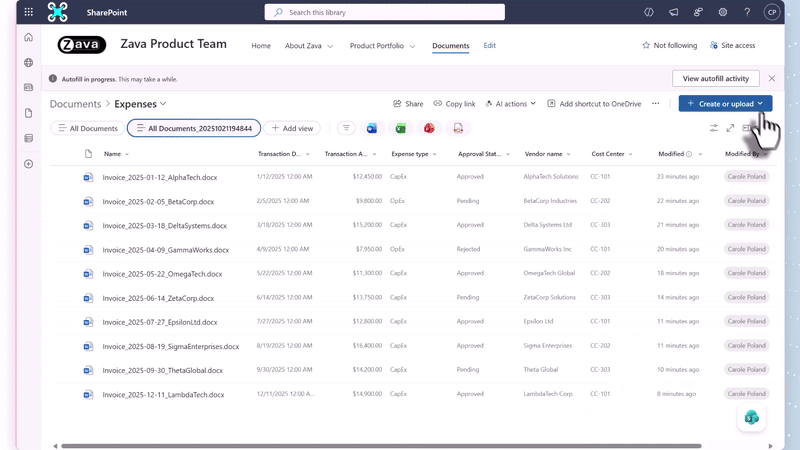
Task: Click Copy link
Action: coord(454,104)
